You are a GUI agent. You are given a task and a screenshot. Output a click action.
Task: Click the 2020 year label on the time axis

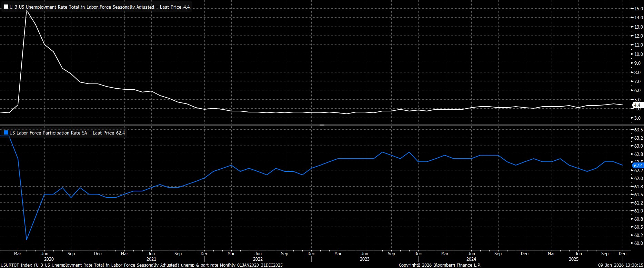(49, 259)
